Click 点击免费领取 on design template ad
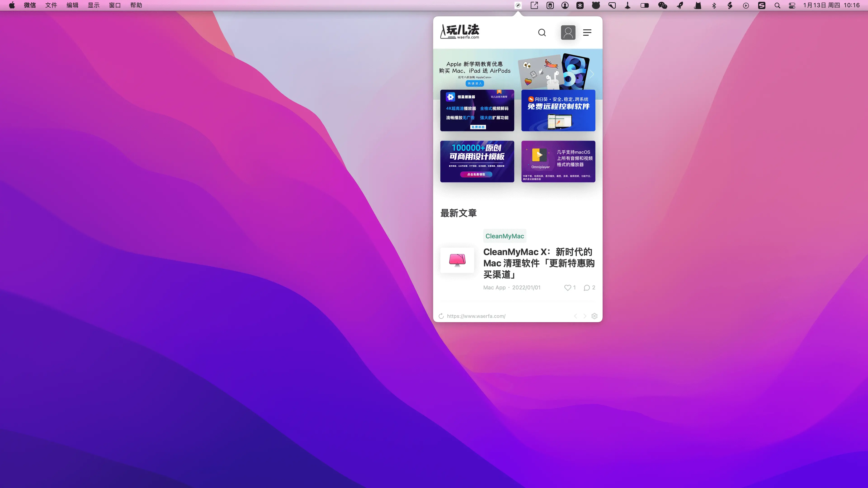868x488 pixels. pyautogui.click(x=476, y=174)
